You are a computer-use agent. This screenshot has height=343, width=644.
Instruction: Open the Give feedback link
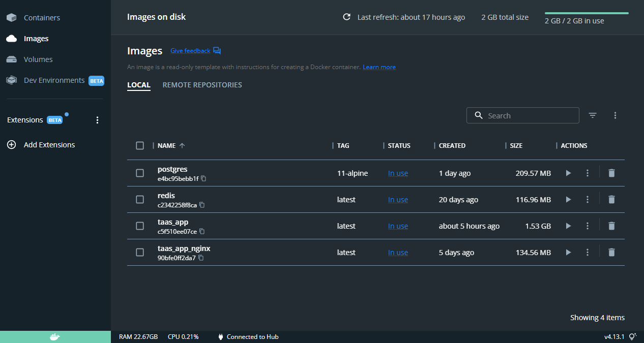click(x=190, y=51)
